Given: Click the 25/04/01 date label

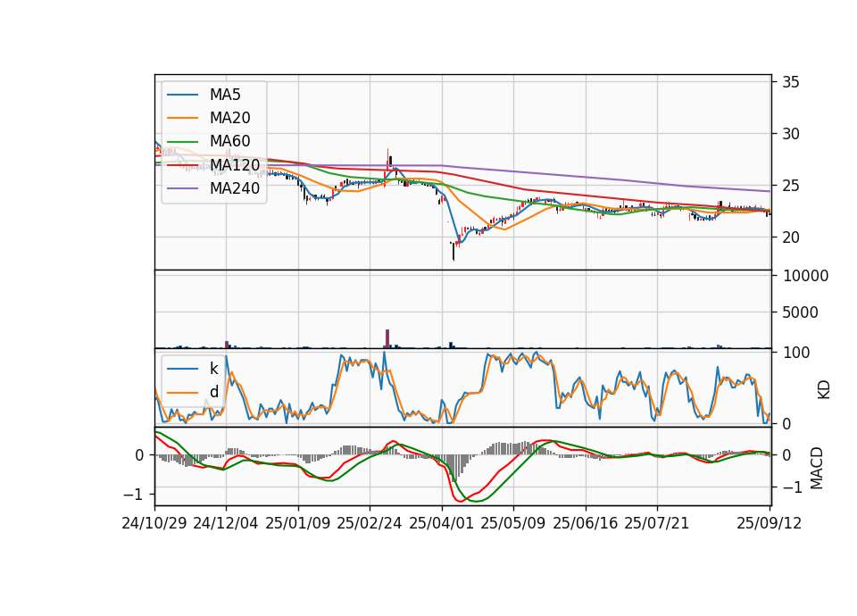Looking at the screenshot, I should click(441, 523).
